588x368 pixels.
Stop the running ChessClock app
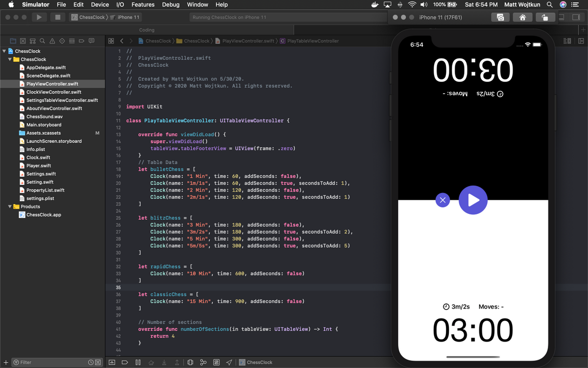57,17
